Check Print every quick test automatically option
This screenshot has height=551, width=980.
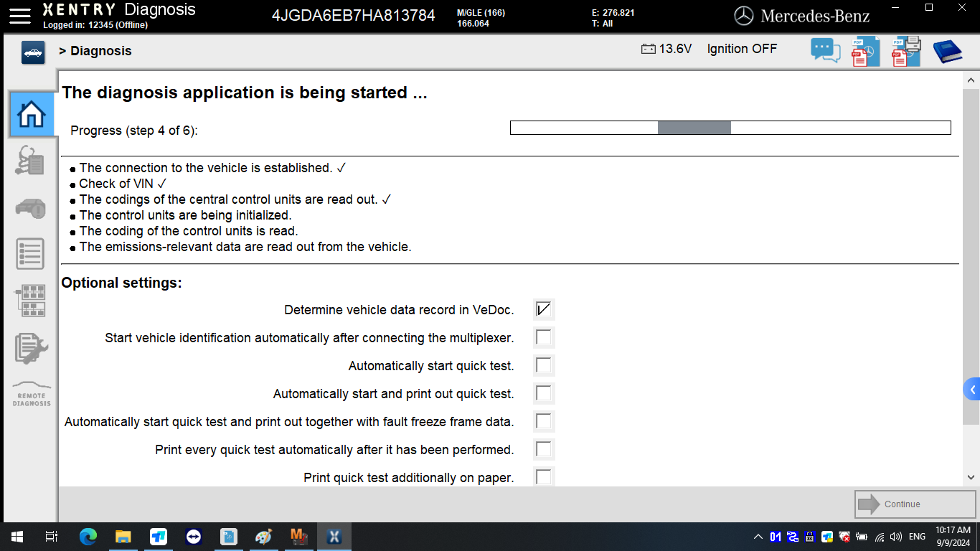[544, 449]
